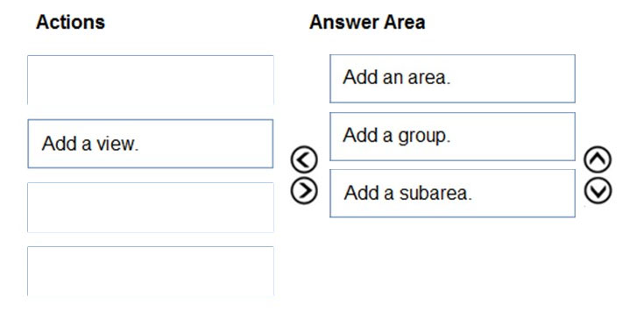The height and width of the screenshot is (326, 644).
Task: Reorder the answer downward using the down chevron
Action: point(598,191)
